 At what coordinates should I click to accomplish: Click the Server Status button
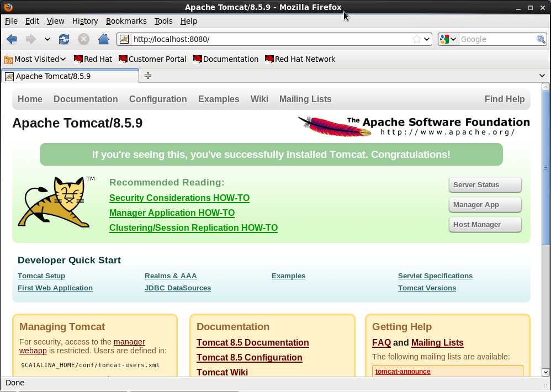click(x=485, y=185)
